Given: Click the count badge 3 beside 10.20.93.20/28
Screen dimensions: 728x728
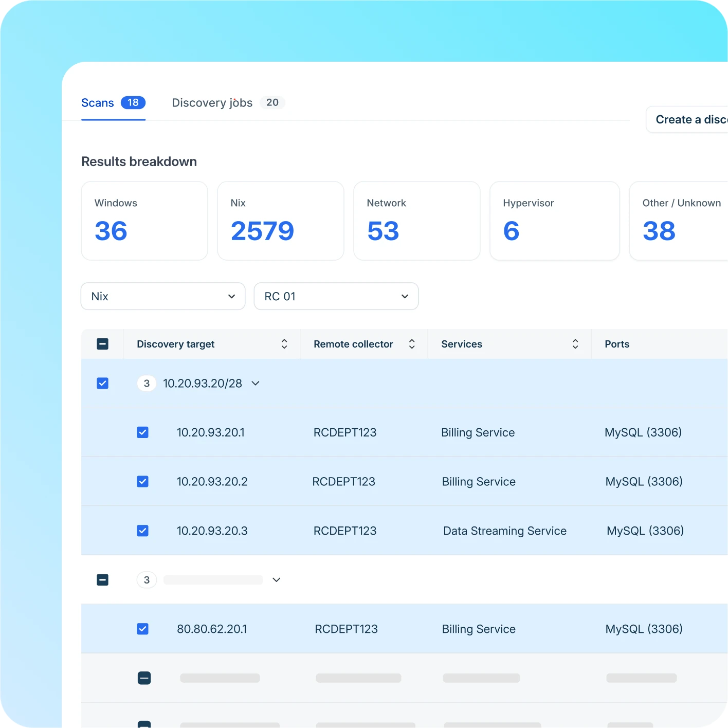Looking at the screenshot, I should click(147, 384).
